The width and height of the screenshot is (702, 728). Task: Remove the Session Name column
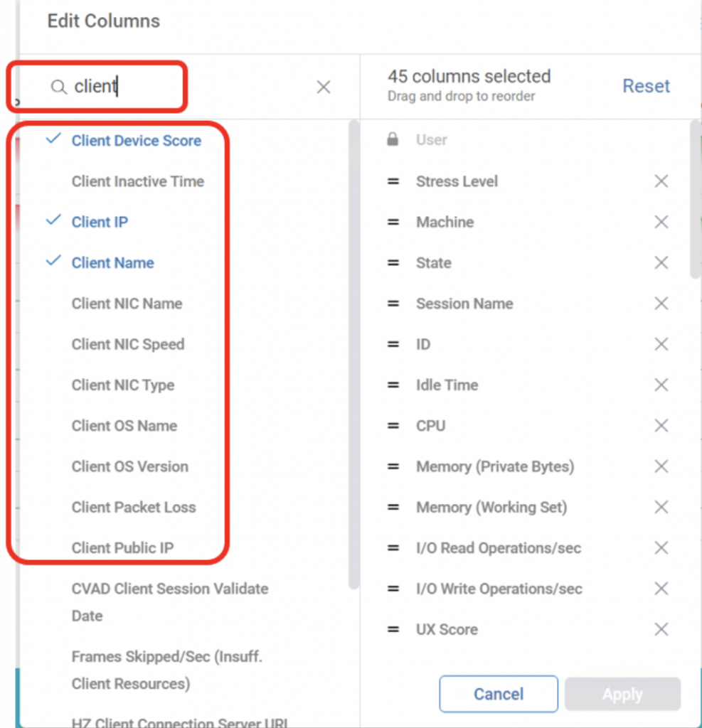coord(661,304)
